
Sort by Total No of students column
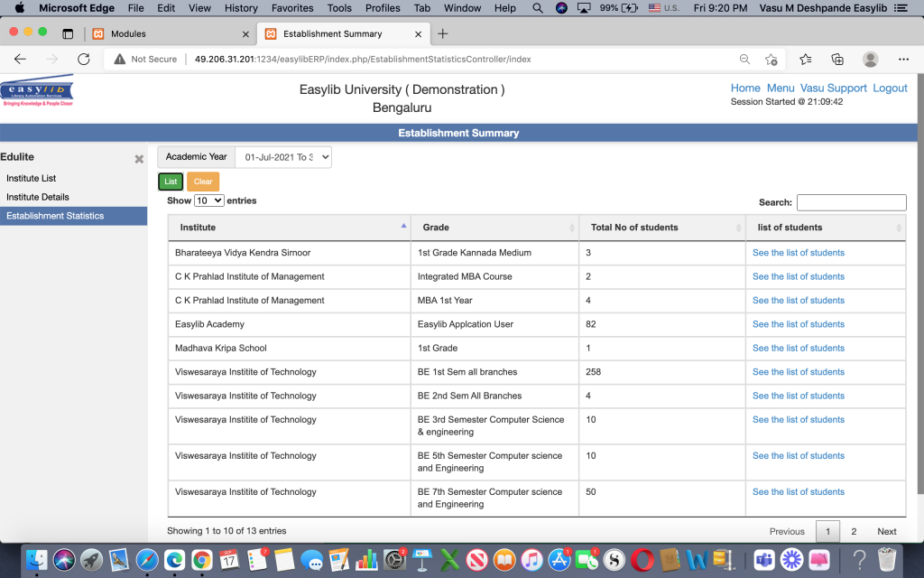tap(662, 228)
